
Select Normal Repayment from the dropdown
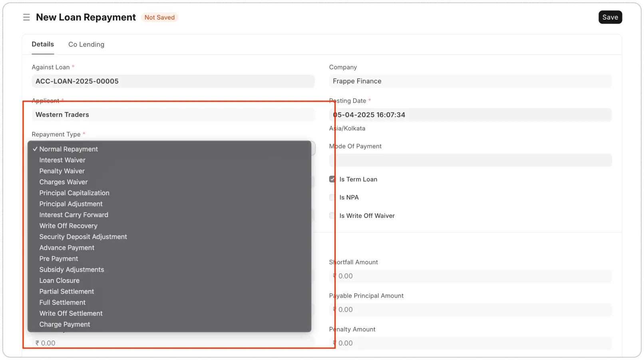tap(68, 149)
